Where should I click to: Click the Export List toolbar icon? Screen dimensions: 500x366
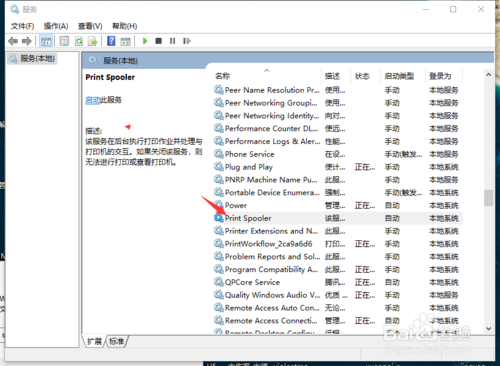pos(93,41)
